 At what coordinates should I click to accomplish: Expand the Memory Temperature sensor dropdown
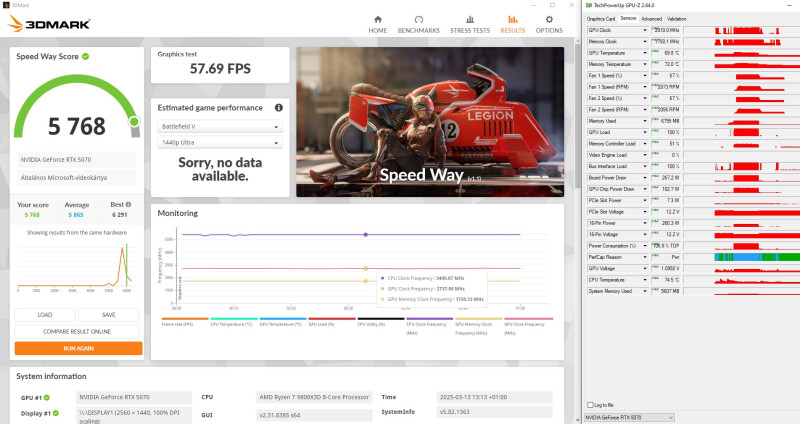645,64
